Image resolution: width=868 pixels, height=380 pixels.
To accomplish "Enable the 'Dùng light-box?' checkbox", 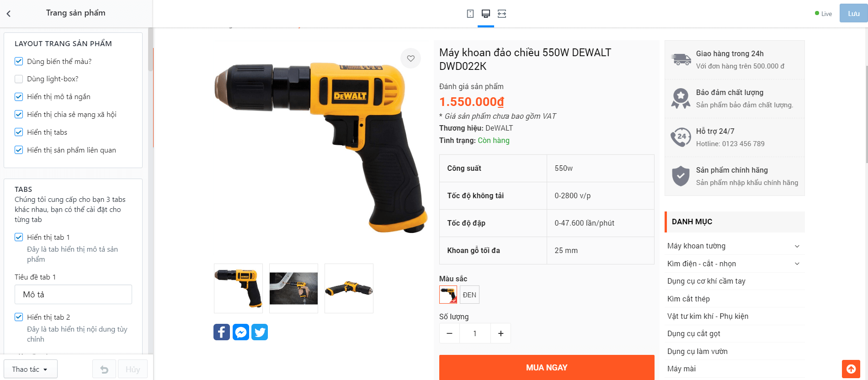I will [19, 79].
